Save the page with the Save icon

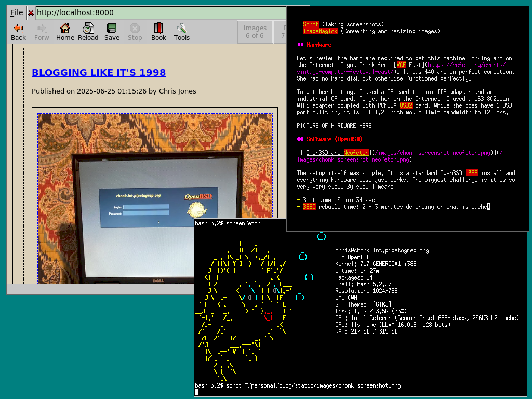tap(112, 32)
